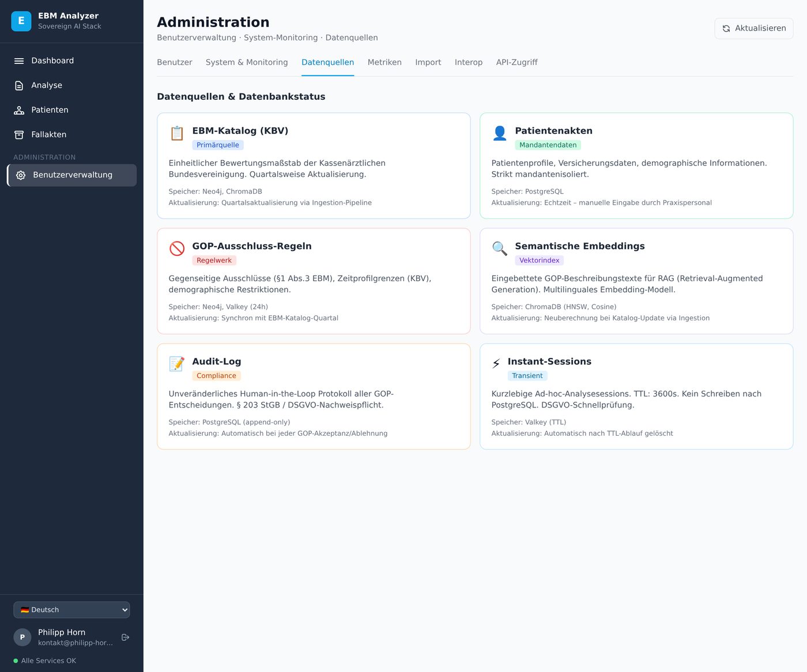Click 'Aktualisierung: Automatisch nach TTL-Ablauf gelöscht' text

point(582,433)
